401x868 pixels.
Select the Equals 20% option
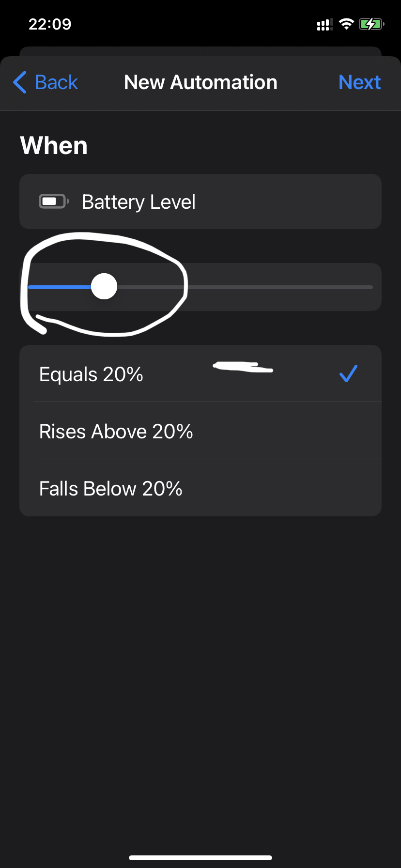[200, 373]
